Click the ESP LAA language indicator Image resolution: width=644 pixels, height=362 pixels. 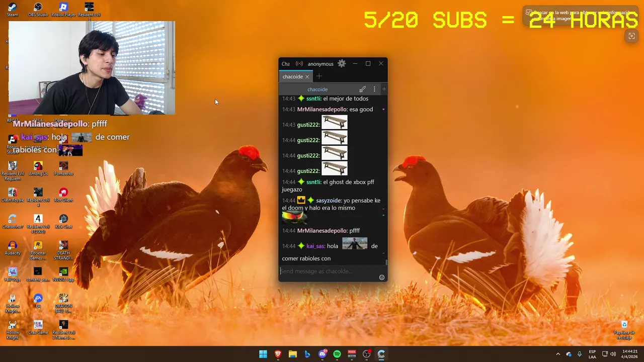coord(592,354)
